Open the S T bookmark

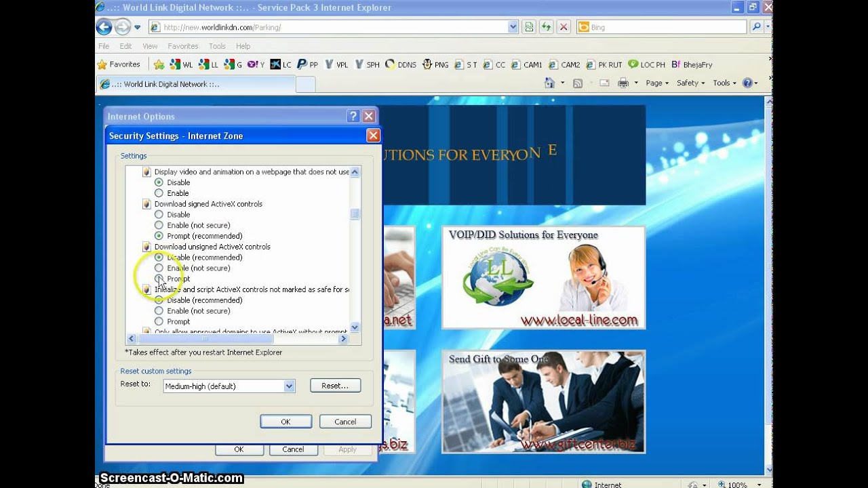coord(466,65)
